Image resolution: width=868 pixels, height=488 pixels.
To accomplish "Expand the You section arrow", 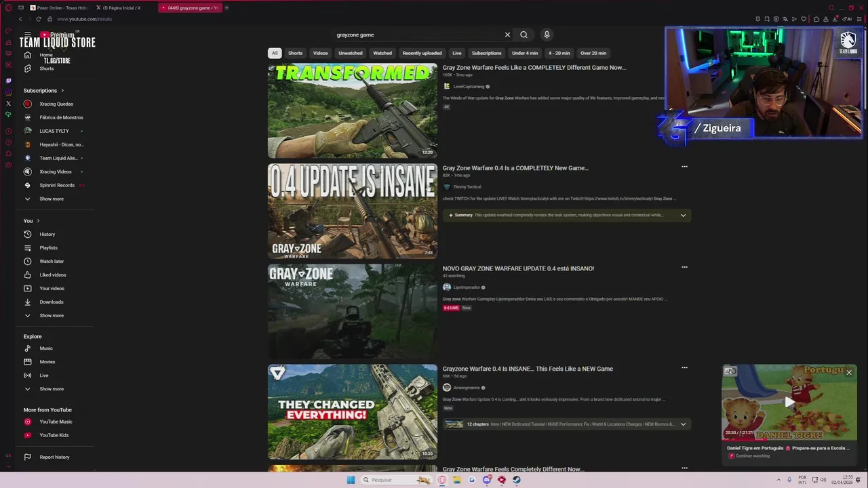I will (38, 221).
